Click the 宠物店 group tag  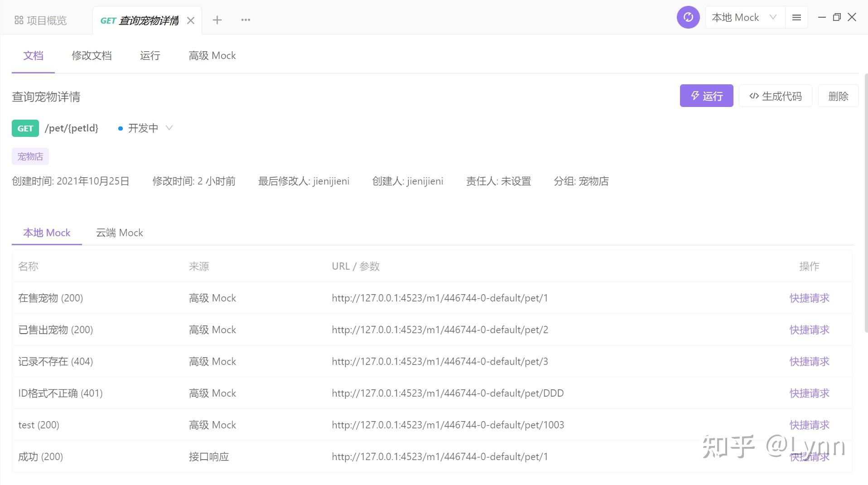pos(29,156)
